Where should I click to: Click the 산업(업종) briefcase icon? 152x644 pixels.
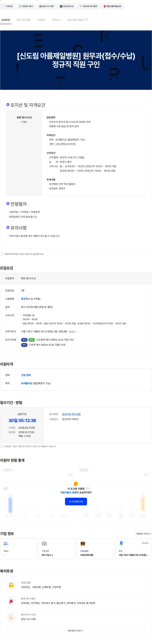tap(83, 543)
